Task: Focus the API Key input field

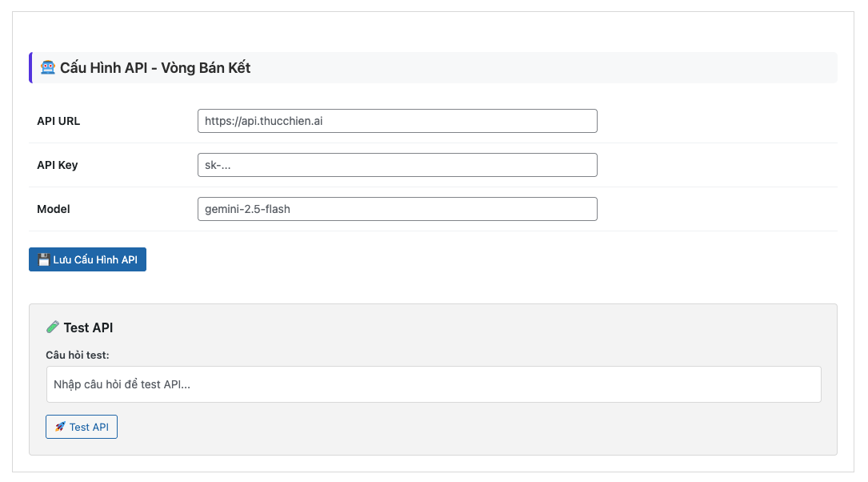Action: [397, 165]
